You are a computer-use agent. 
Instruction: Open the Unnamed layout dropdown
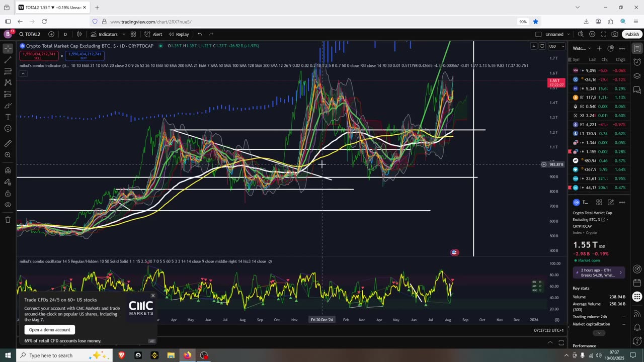(x=557, y=34)
